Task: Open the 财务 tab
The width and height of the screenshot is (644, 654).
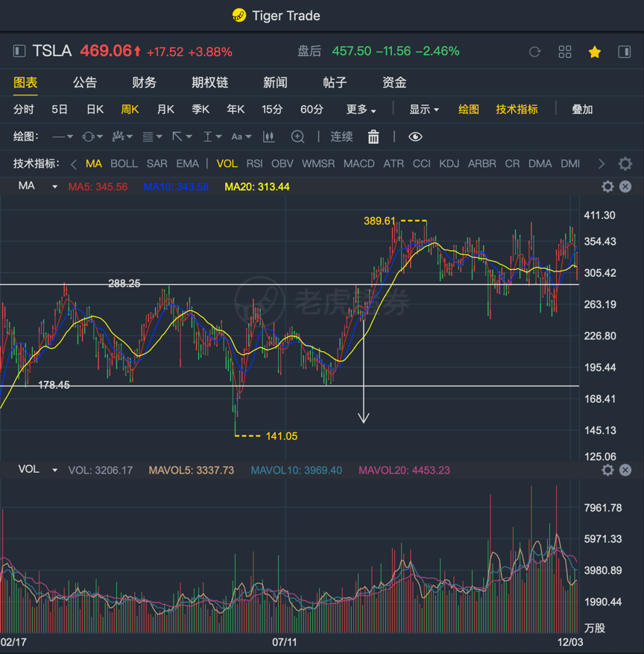Action: (x=144, y=83)
